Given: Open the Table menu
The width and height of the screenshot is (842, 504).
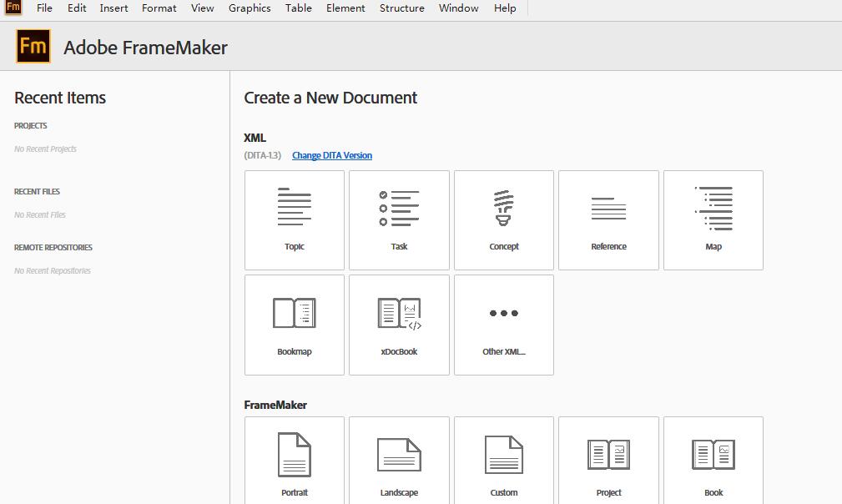Looking at the screenshot, I should [x=299, y=8].
